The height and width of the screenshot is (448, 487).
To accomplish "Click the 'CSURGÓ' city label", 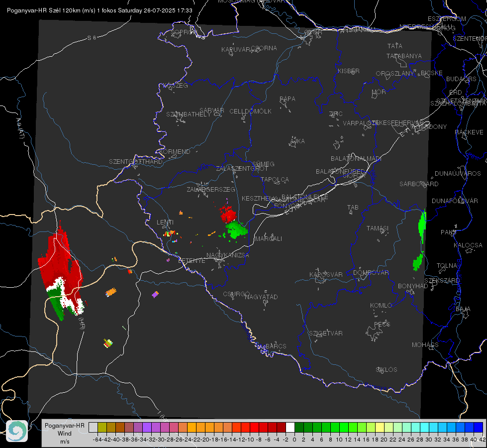I will coord(236,294).
